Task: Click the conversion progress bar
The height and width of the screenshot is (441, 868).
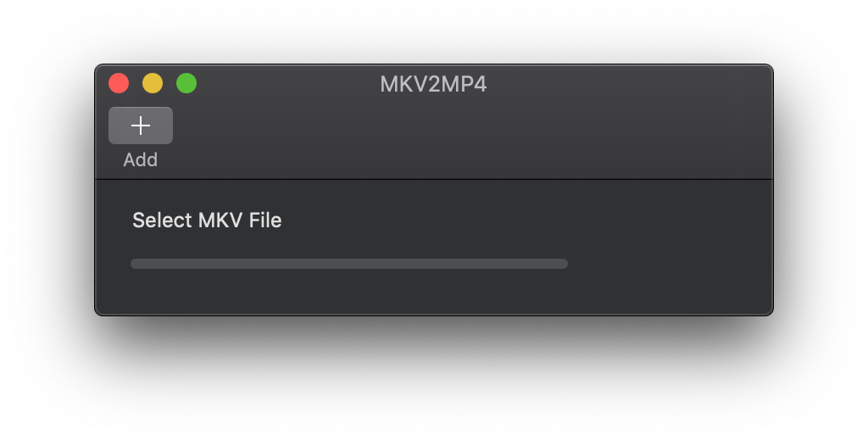Action: click(x=349, y=264)
